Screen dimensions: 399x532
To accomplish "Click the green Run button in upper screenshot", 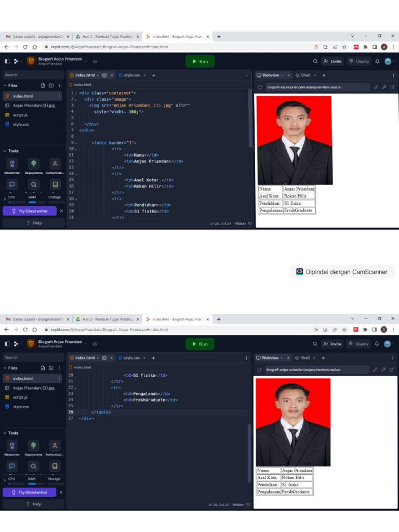I will click(x=200, y=61).
